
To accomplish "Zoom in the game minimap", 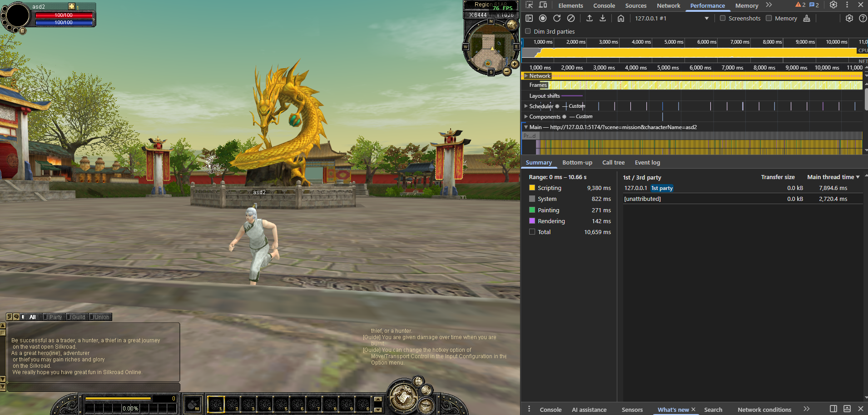I will [x=515, y=64].
